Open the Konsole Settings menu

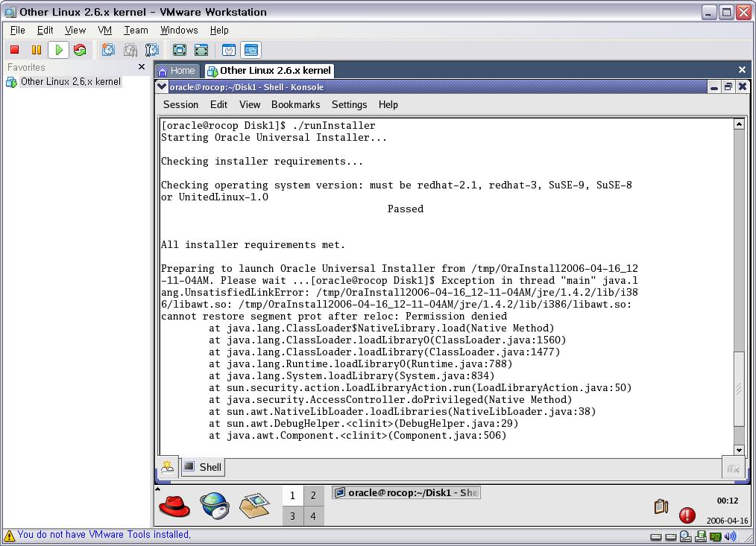[x=349, y=104]
